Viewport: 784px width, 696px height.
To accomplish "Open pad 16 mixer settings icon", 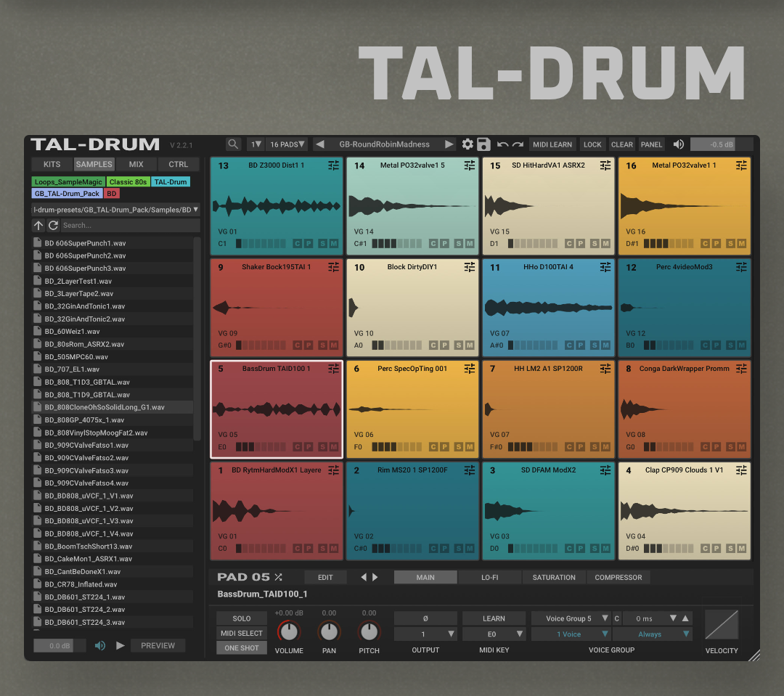I will 741,165.
